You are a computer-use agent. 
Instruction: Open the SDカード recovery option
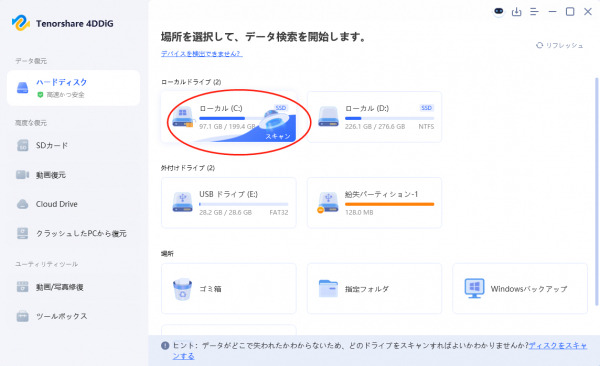(73, 145)
